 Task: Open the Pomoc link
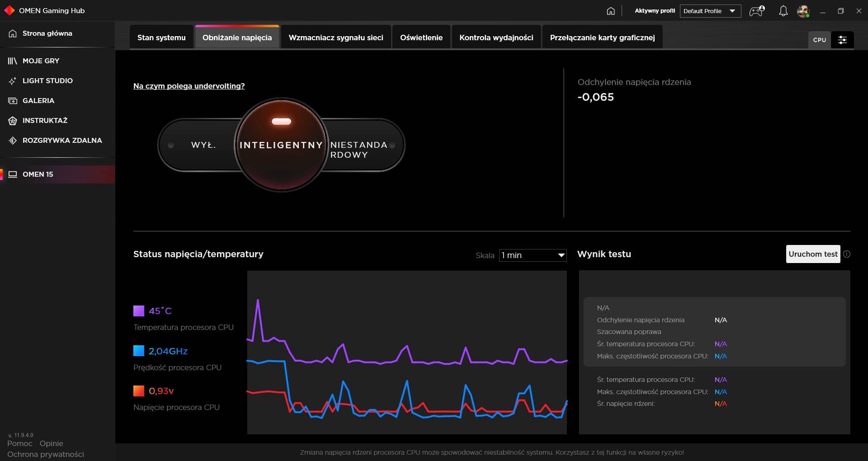point(20,443)
